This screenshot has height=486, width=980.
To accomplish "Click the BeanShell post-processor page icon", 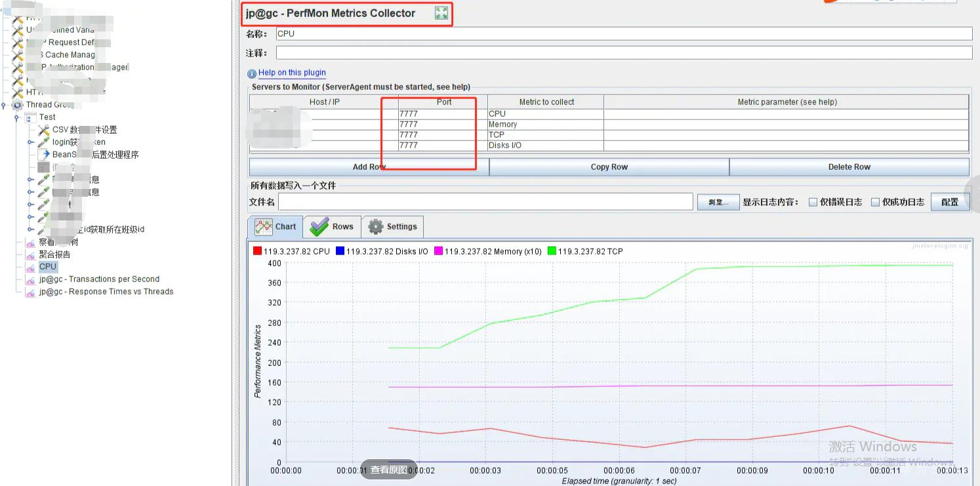I will (44, 155).
